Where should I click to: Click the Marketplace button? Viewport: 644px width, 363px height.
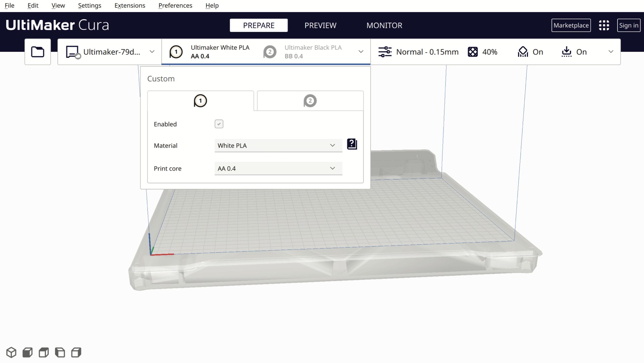571,25
